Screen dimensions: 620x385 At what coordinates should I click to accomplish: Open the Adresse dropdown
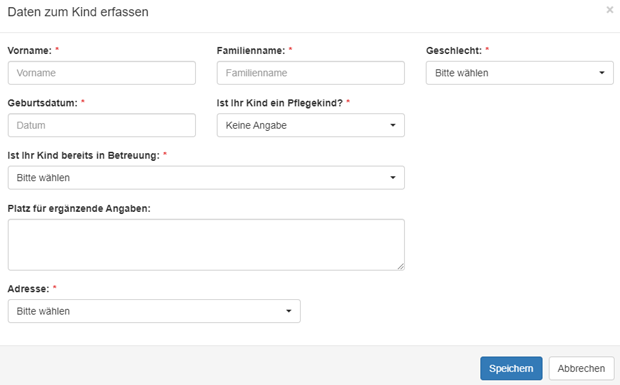154,311
